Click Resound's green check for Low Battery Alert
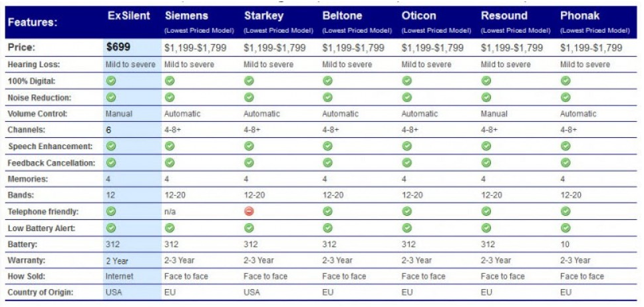Screen dimensions: 644x307 pyautogui.click(x=486, y=228)
